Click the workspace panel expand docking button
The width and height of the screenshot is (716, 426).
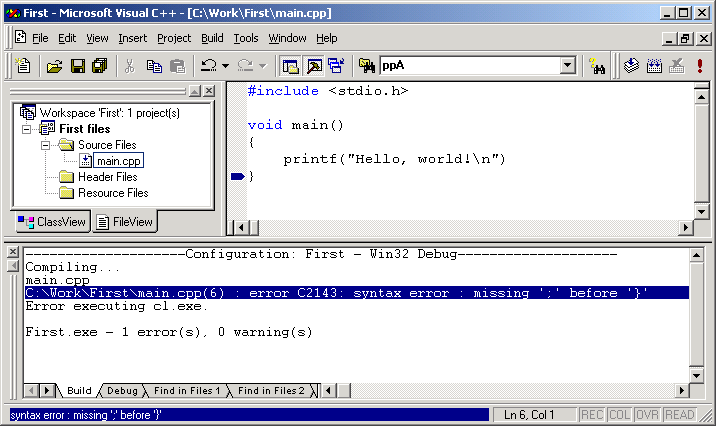point(195,91)
